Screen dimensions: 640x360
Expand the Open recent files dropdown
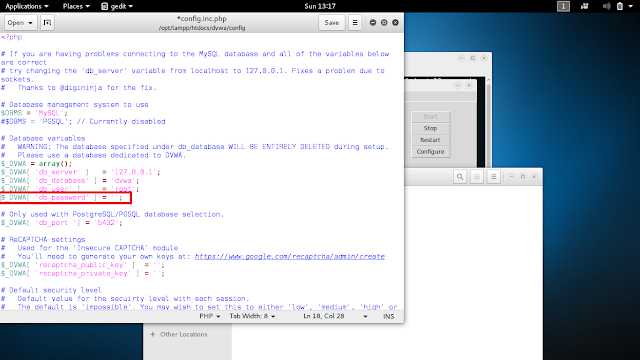(x=20, y=22)
